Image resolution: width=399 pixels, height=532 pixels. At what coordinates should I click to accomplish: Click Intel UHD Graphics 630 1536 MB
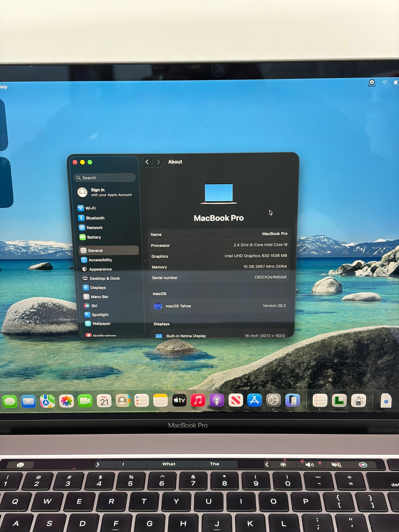point(256,256)
